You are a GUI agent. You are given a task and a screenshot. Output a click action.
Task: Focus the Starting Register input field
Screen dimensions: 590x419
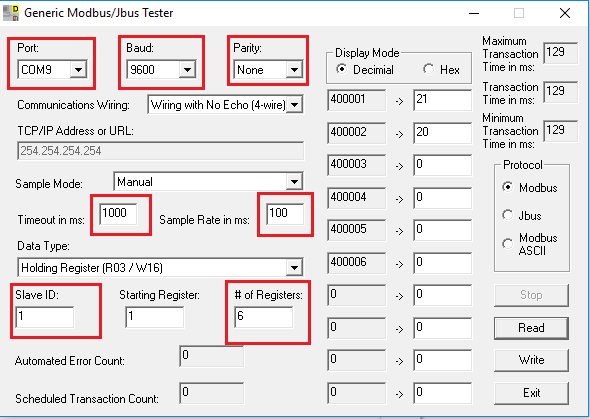155,317
